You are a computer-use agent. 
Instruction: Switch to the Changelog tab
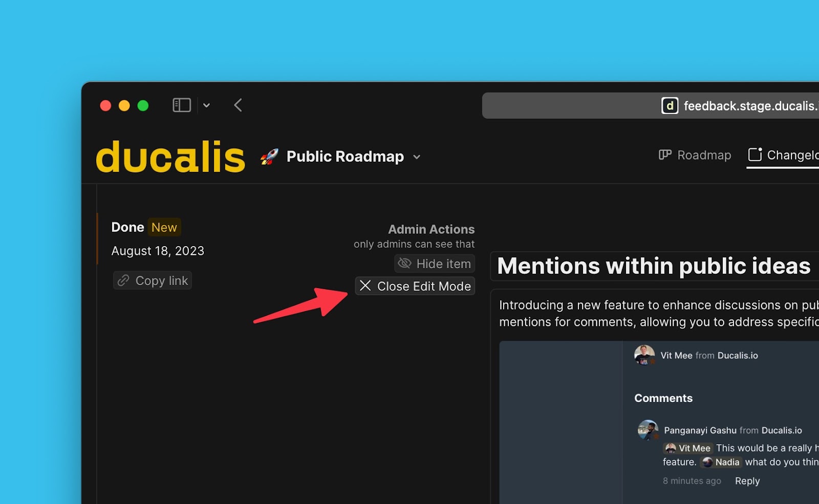coord(783,155)
